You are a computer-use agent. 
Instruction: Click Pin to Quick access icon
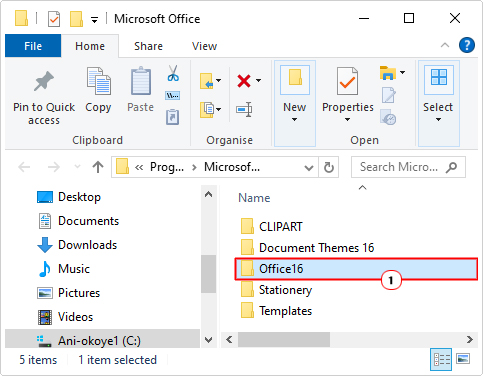pos(44,81)
